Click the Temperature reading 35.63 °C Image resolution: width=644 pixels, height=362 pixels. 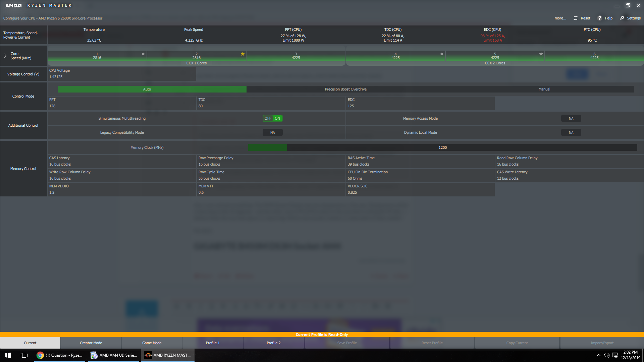click(94, 40)
